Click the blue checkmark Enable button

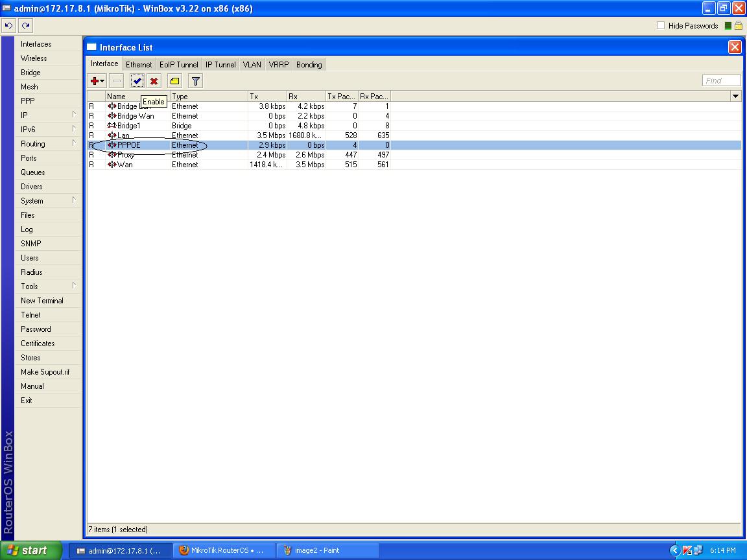[x=137, y=81]
